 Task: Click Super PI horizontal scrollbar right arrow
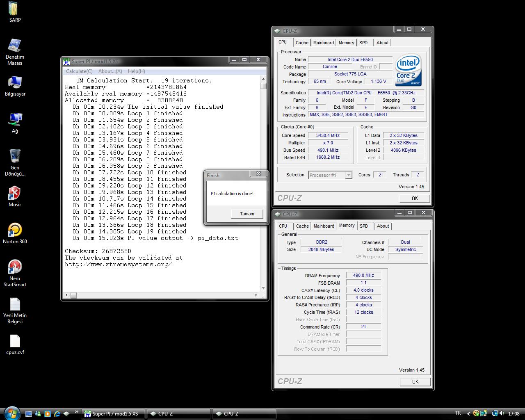coord(257,295)
